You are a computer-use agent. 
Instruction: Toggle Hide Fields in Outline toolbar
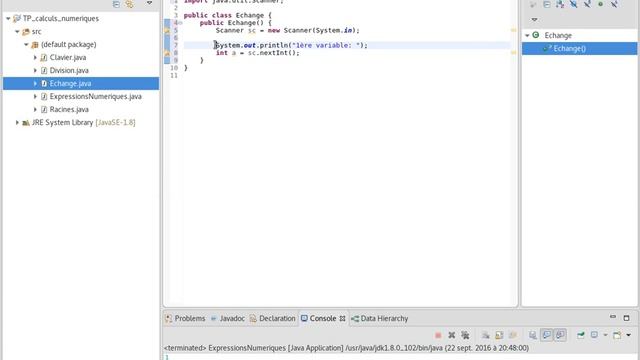[573, 4]
